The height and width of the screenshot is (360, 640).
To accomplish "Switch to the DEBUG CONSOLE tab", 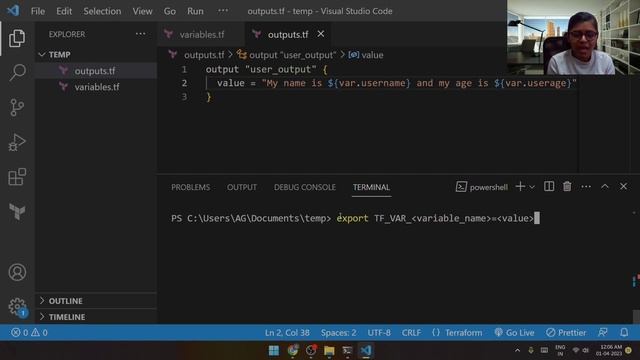I will pos(304,187).
